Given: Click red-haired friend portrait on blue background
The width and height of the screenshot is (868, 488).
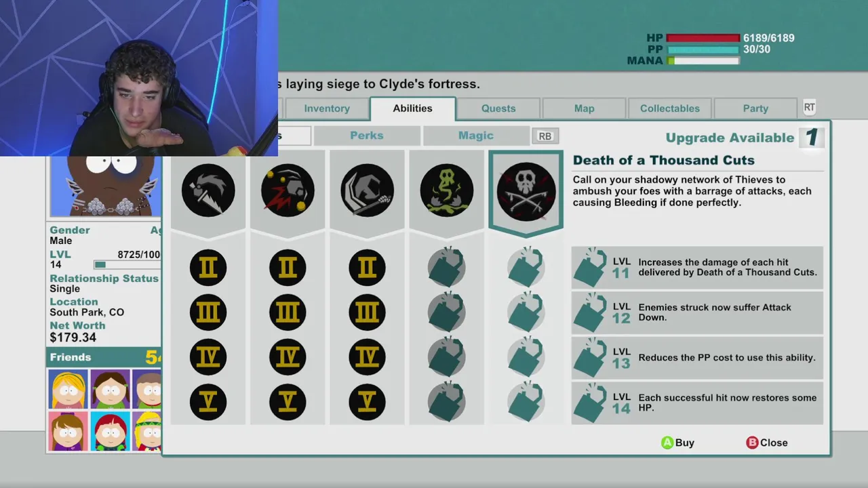Looking at the screenshot, I should click(110, 431).
